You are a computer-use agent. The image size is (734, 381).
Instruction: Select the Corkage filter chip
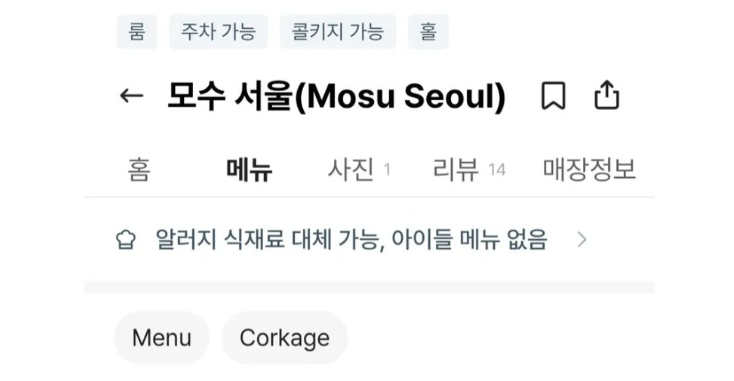coord(285,338)
